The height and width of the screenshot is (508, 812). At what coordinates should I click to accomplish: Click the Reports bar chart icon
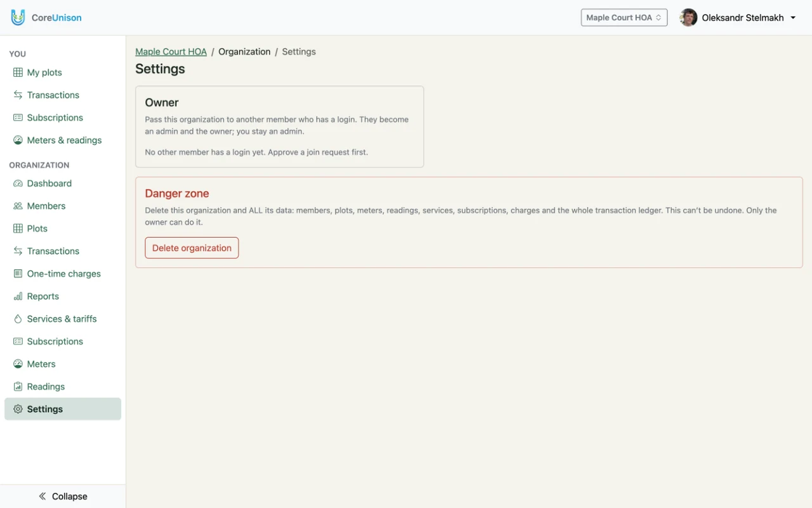click(x=18, y=297)
